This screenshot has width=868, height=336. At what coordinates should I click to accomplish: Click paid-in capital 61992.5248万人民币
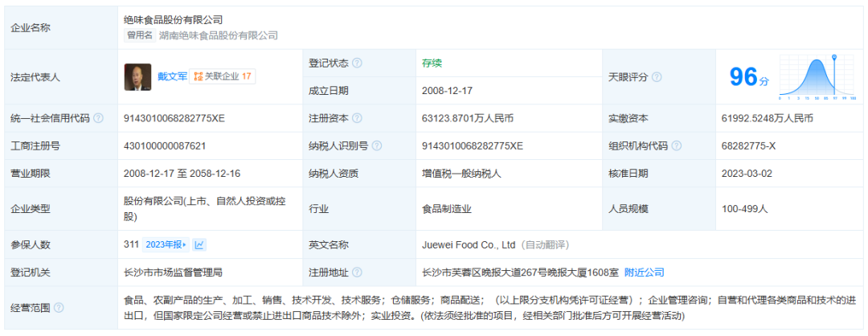coord(768,118)
